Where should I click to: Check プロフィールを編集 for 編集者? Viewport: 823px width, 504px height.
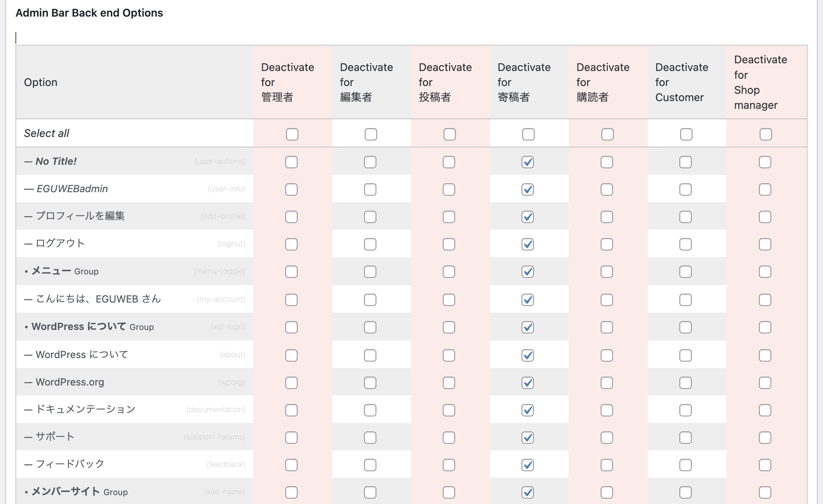370,217
